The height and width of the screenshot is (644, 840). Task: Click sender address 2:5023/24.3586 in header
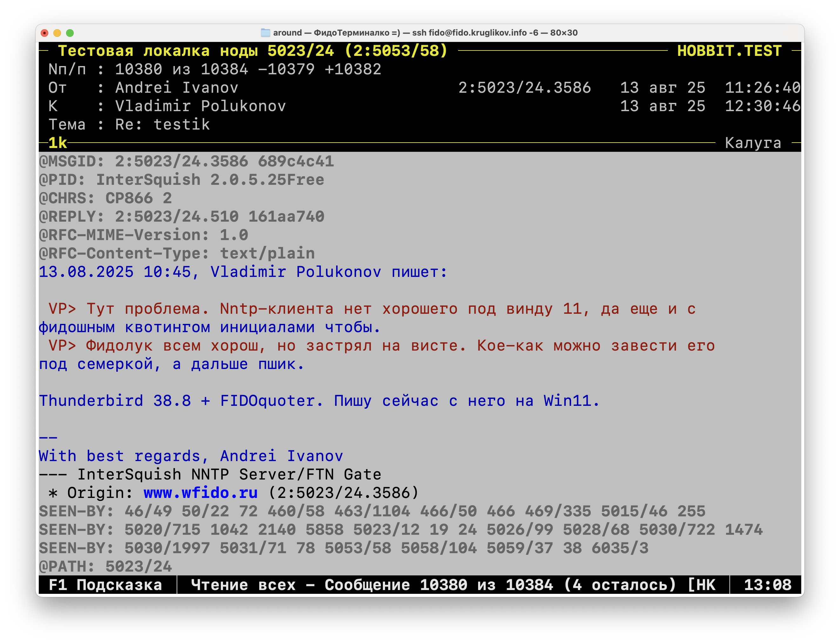coord(524,88)
